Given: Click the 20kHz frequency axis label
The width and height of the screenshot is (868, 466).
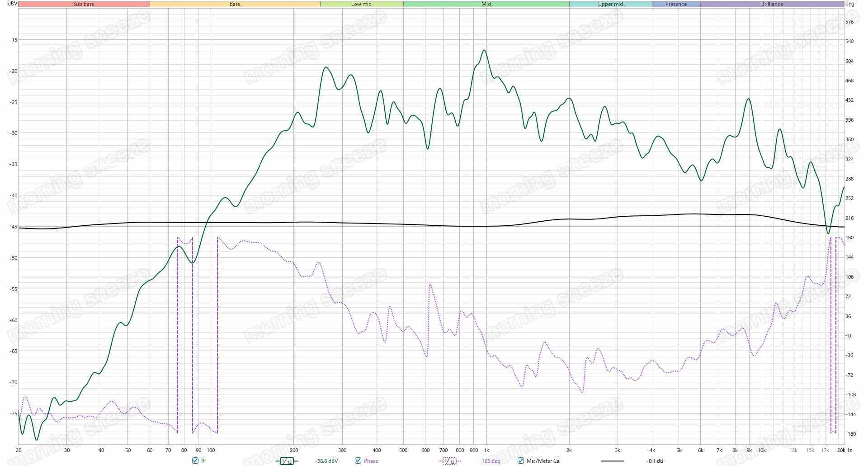Looking at the screenshot, I should 844,450.
